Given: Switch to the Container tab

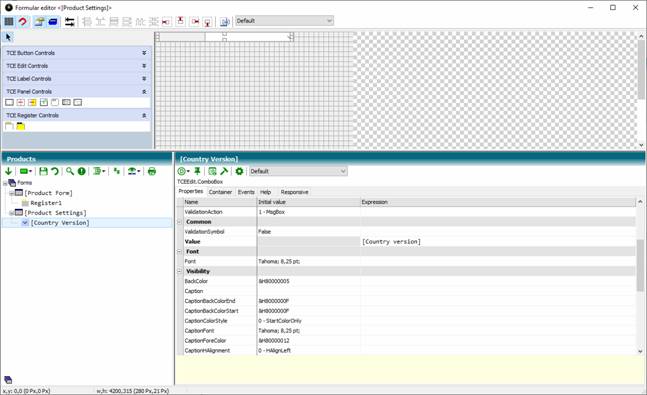Looking at the screenshot, I should click(220, 192).
